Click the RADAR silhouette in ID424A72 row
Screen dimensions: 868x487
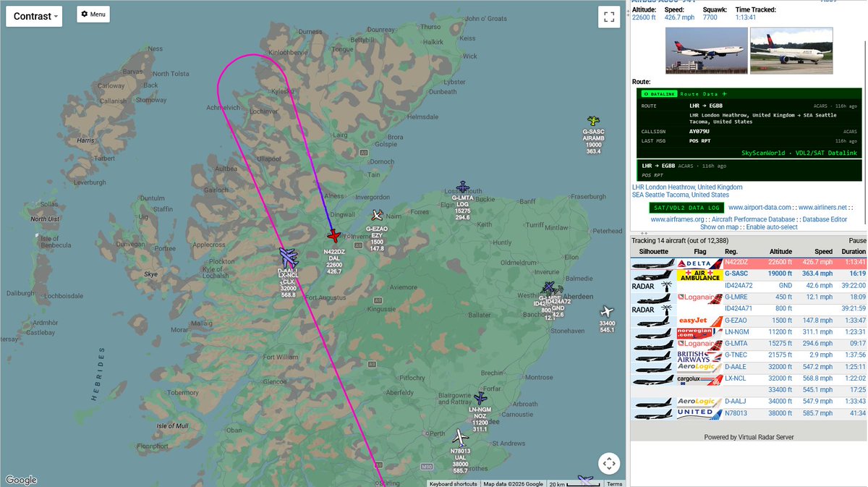tap(653, 286)
